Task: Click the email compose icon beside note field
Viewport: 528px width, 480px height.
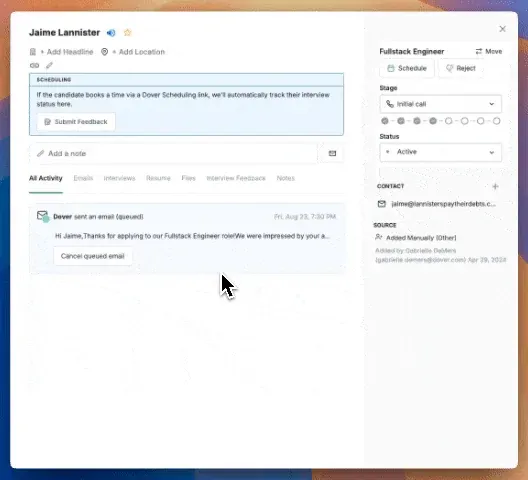Action: pyautogui.click(x=332, y=154)
